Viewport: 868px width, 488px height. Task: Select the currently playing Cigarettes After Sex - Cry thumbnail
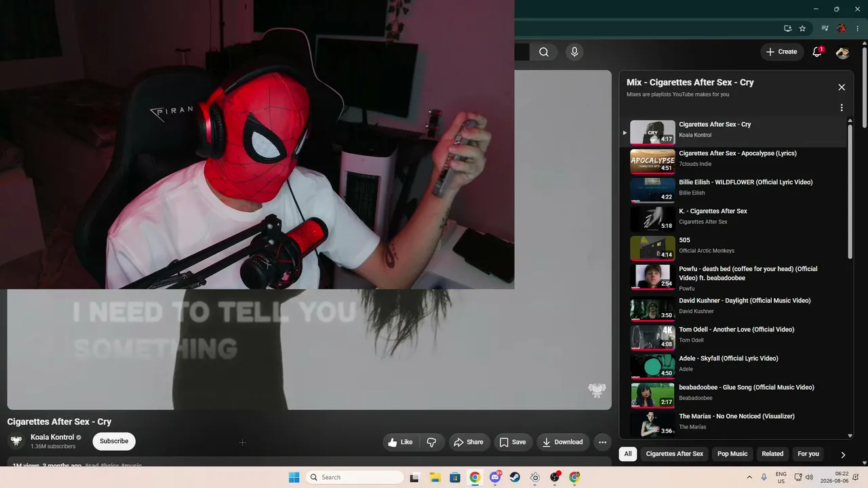click(652, 132)
